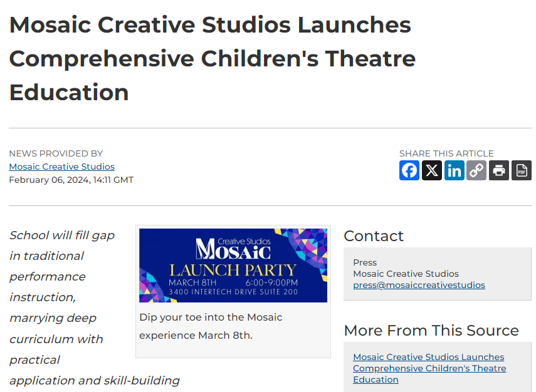Click the press@mosaiccreativestudios email link
Image resolution: width=536 pixels, height=392 pixels.
tap(419, 285)
